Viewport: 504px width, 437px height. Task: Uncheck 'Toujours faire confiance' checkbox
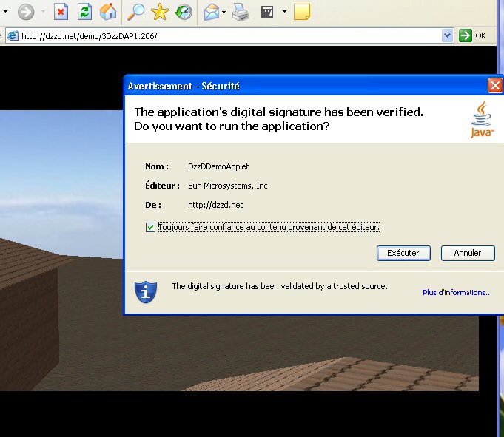coord(151,227)
